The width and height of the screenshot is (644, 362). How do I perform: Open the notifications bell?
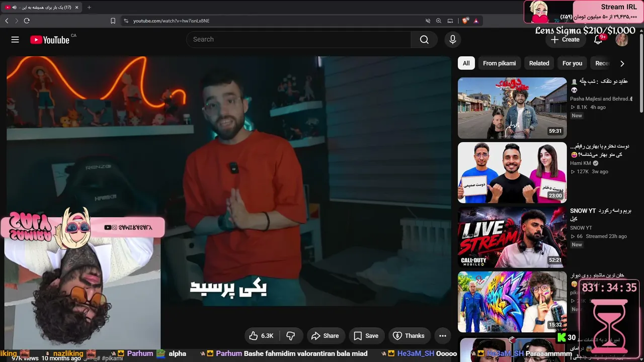click(598, 40)
